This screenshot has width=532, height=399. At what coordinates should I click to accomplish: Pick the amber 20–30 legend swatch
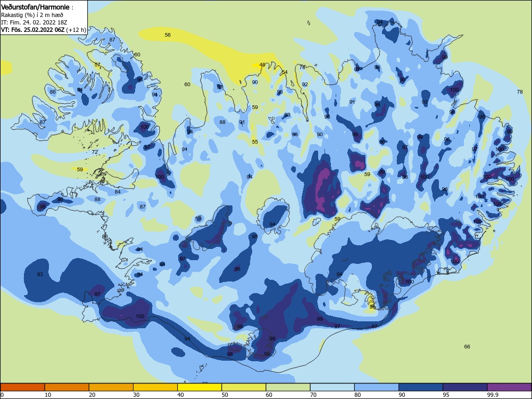tap(111, 387)
